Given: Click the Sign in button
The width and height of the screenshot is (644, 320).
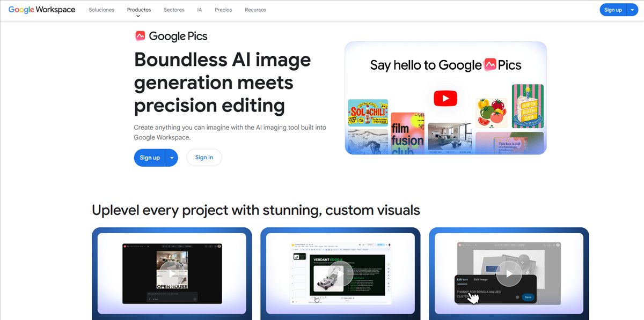Looking at the screenshot, I should coord(204,158).
